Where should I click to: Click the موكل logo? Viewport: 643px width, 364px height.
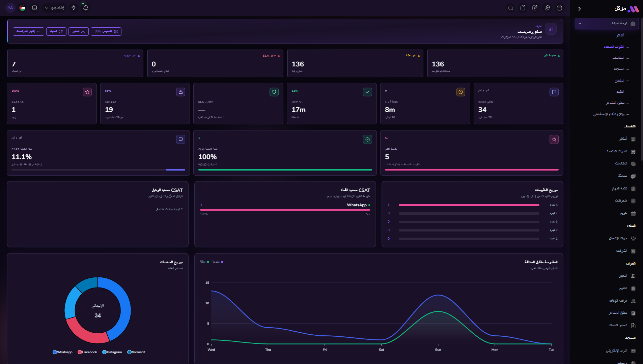click(626, 9)
